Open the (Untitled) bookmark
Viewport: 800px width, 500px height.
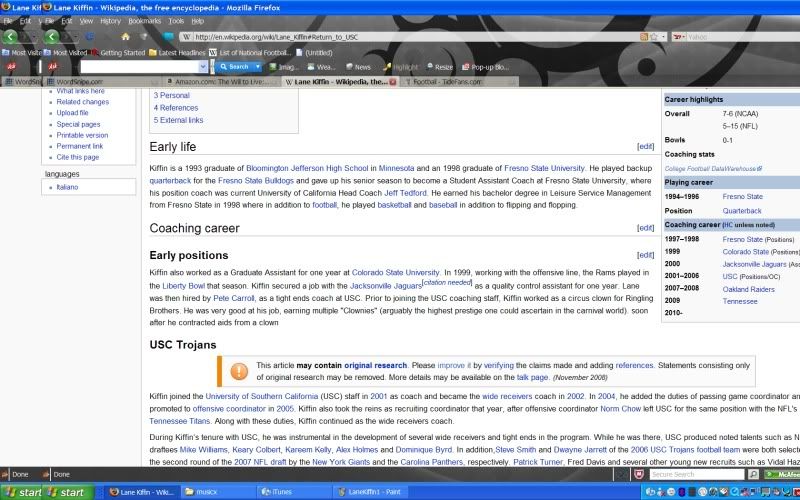(x=314, y=53)
